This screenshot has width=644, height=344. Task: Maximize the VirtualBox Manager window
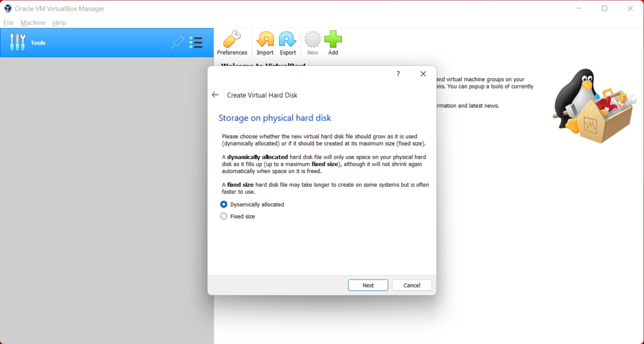coord(604,8)
